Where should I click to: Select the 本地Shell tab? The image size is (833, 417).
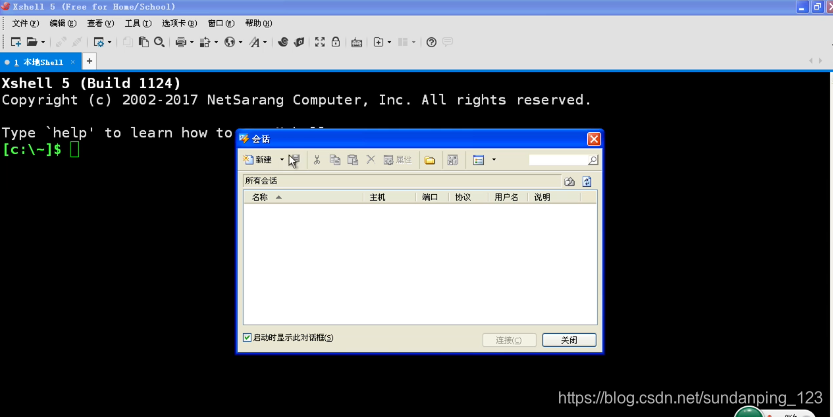[x=38, y=62]
